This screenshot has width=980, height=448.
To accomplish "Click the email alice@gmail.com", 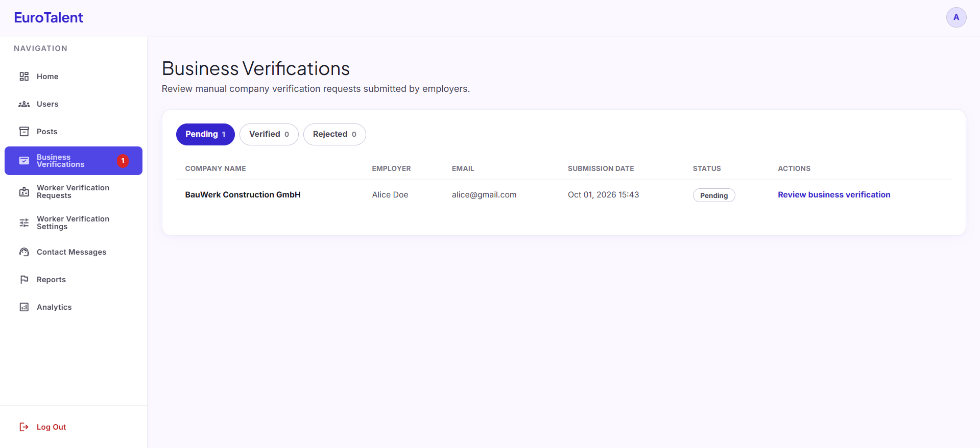I will 484,195.
